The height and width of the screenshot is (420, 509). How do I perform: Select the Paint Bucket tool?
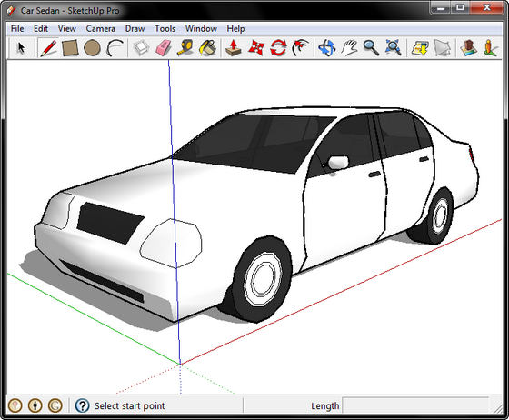click(x=208, y=48)
